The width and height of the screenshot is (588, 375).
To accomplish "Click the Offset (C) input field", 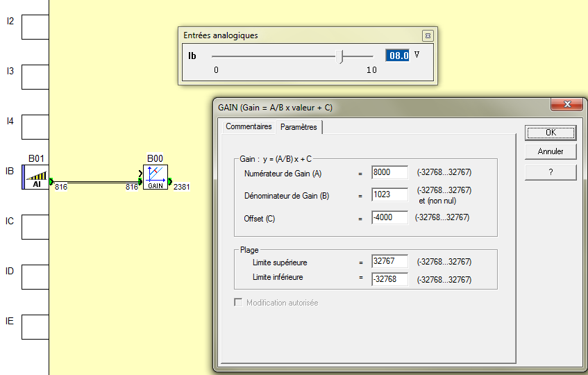I will [x=389, y=218].
